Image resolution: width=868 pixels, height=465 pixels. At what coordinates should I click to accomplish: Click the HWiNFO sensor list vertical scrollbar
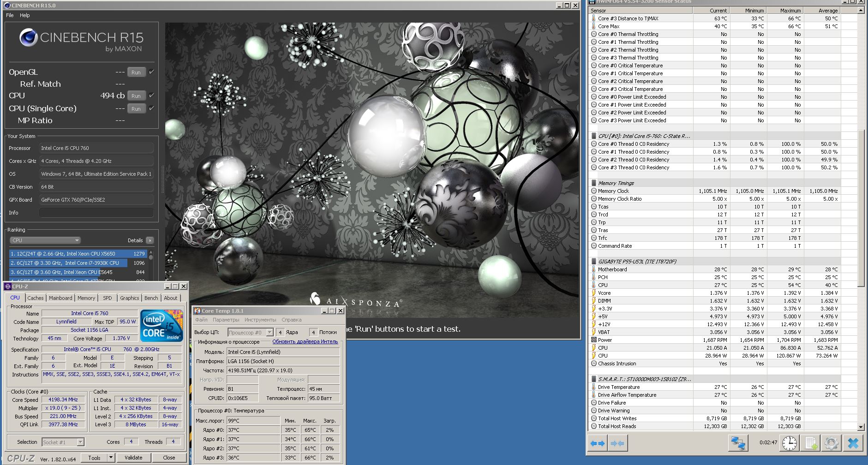click(861, 208)
